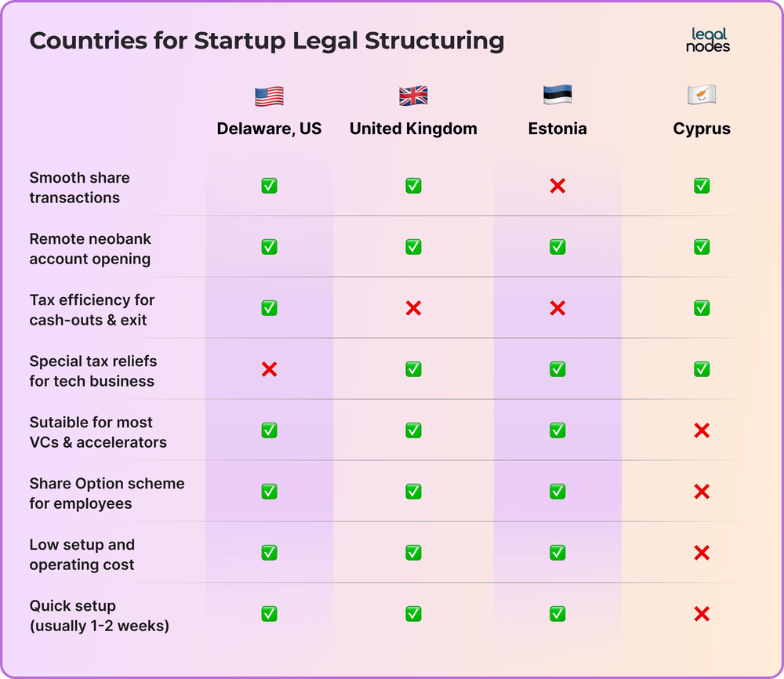Image resolution: width=784 pixels, height=679 pixels.
Task: Click UK's red cross for tax efficiency
Action: (x=413, y=308)
